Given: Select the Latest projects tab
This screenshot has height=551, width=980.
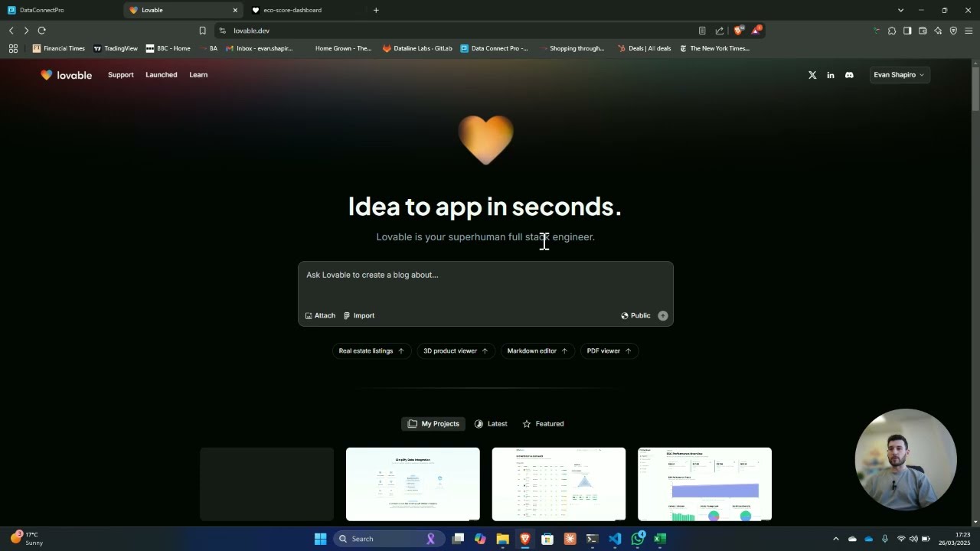Looking at the screenshot, I should 491,424.
